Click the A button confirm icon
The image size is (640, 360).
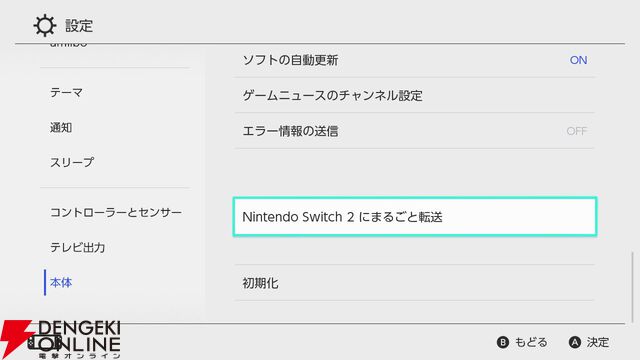point(575,342)
